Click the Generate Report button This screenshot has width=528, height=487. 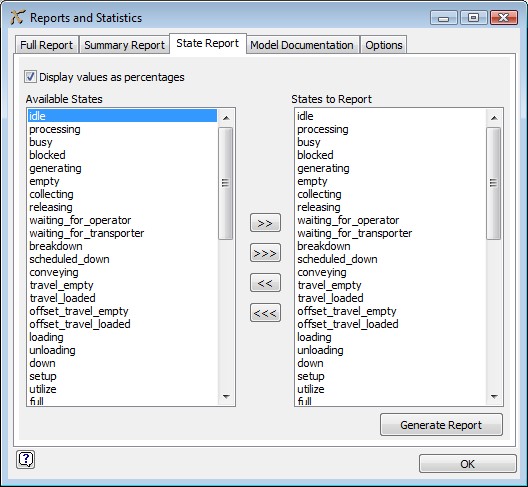pos(441,425)
